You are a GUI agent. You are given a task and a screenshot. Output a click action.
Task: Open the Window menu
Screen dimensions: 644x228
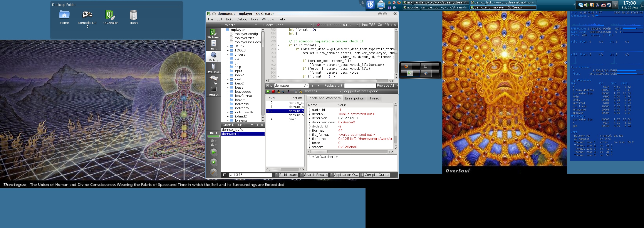[x=268, y=19]
